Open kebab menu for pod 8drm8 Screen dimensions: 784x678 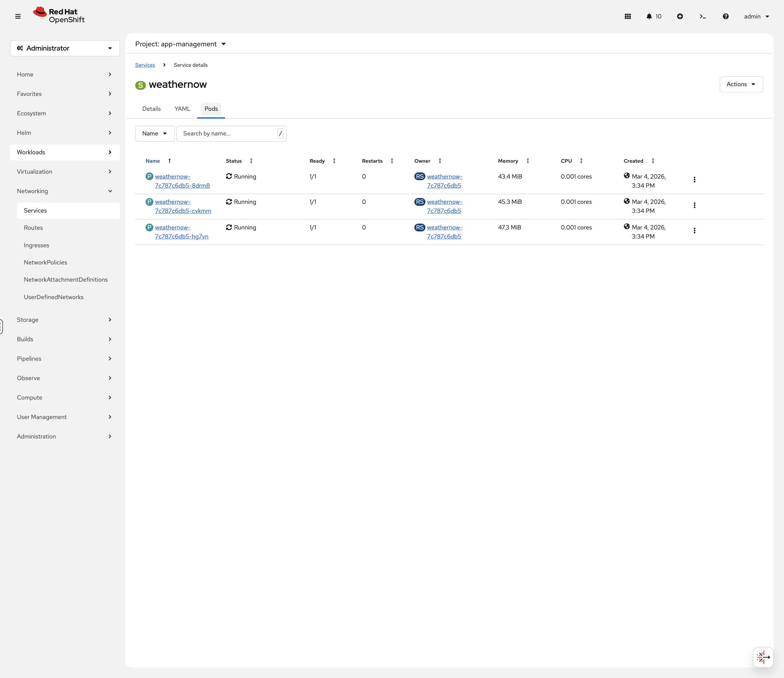pos(694,180)
